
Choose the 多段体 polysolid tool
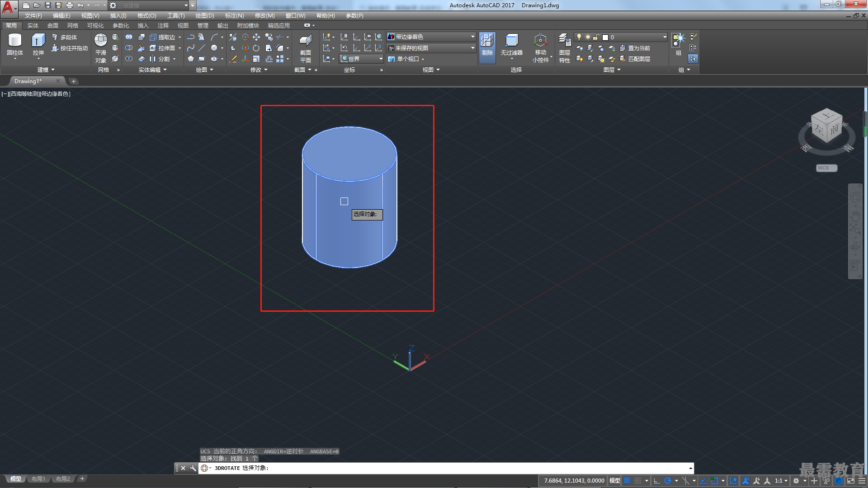coord(65,37)
